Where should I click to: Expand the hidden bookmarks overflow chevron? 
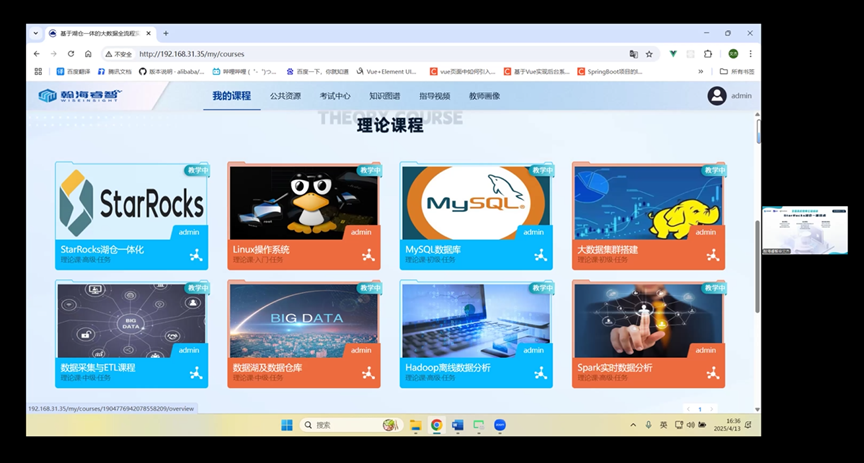[700, 72]
